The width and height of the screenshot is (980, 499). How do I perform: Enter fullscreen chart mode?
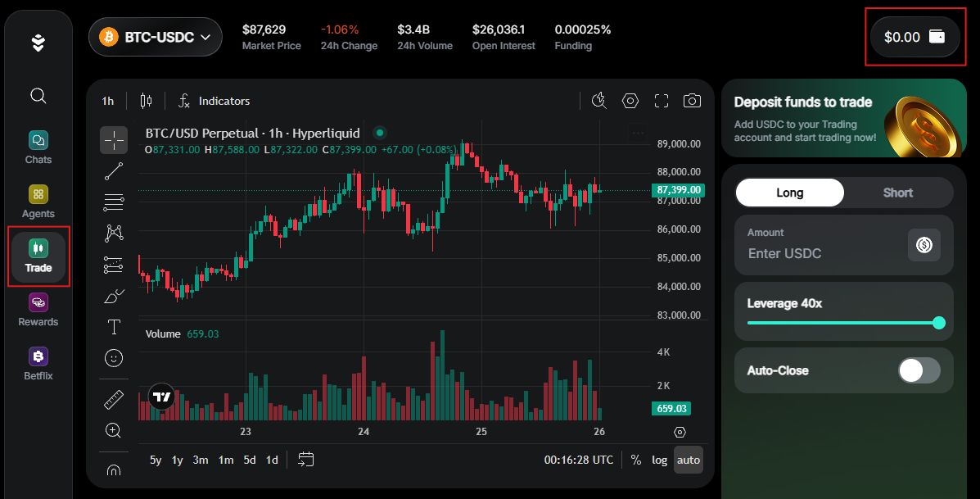pos(661,100)
